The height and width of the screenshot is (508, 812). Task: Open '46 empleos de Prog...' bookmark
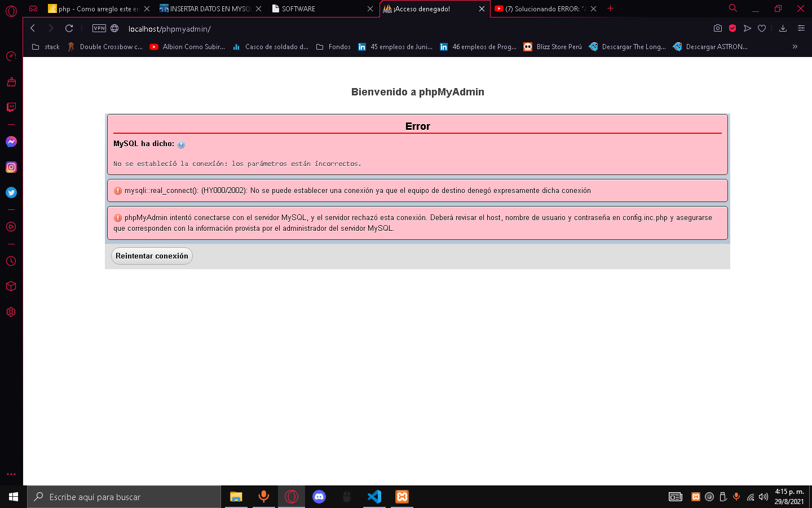[x=478, y=47]
